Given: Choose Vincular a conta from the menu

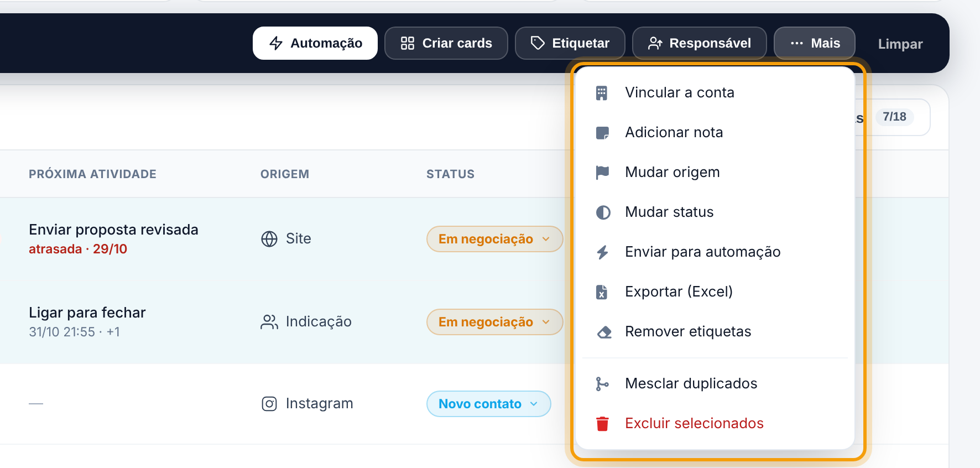Looking at the screenshot, I should pos(715,92).
